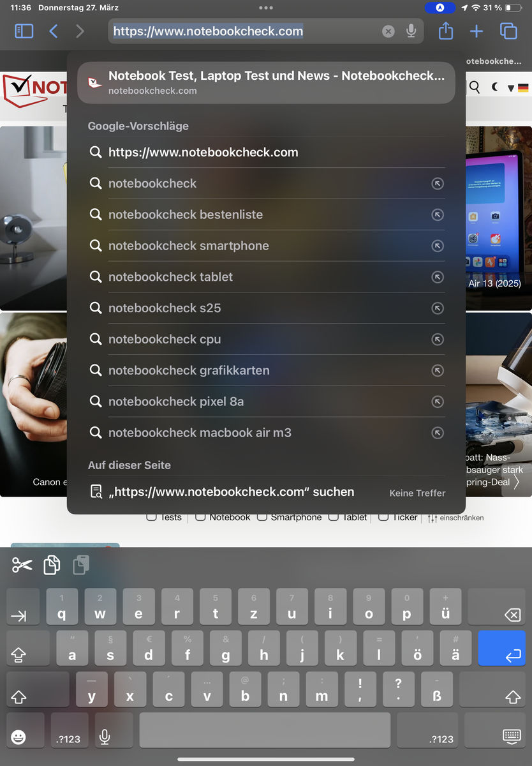532x766 pixels.
Task: Tap the scissors cut icon
Action: pos(22,565)
